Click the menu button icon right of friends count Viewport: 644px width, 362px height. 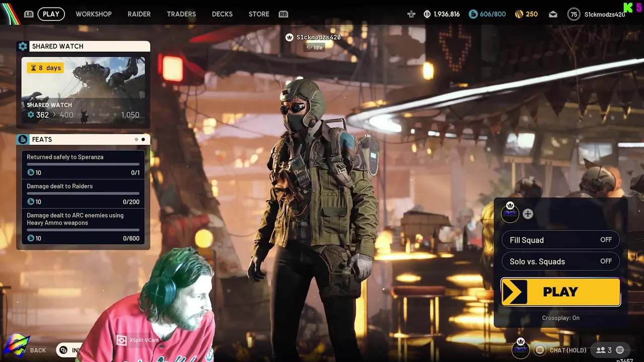point(620,350)
